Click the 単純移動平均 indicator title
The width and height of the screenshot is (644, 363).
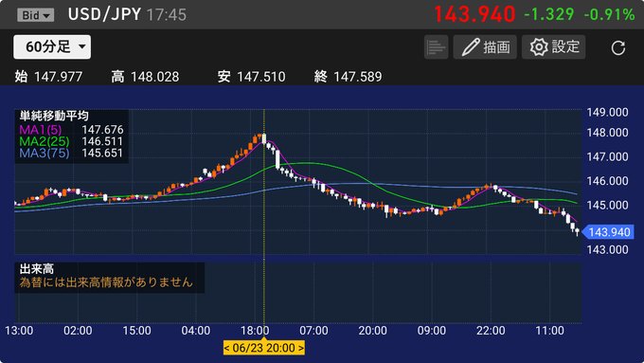(54, 117)
